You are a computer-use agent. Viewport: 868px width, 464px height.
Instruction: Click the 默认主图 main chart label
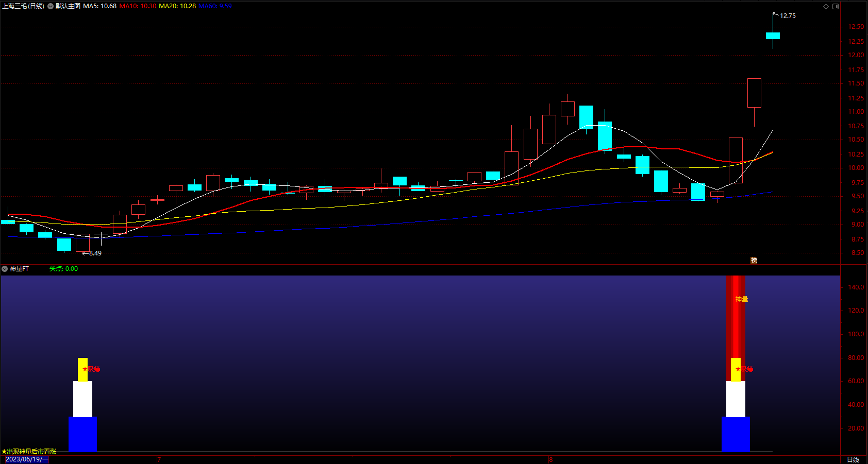[68, 6]
